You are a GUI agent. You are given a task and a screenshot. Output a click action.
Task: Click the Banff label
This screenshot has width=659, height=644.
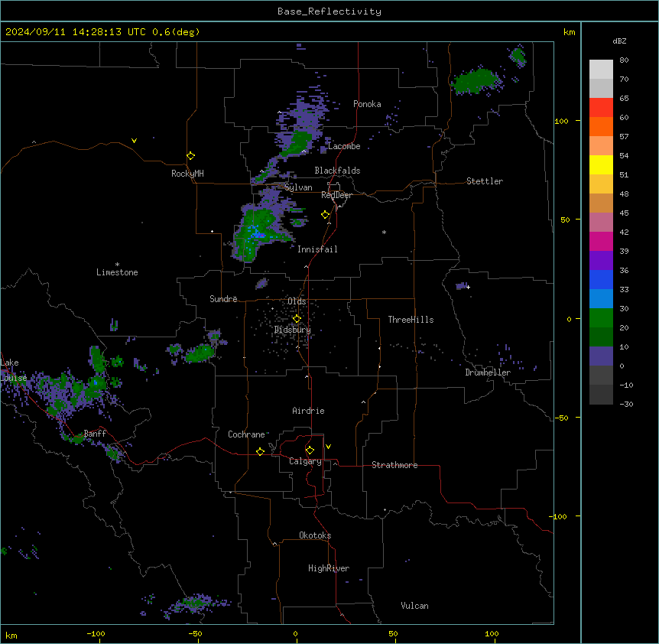pyautogui.click(x=95, y=434)
